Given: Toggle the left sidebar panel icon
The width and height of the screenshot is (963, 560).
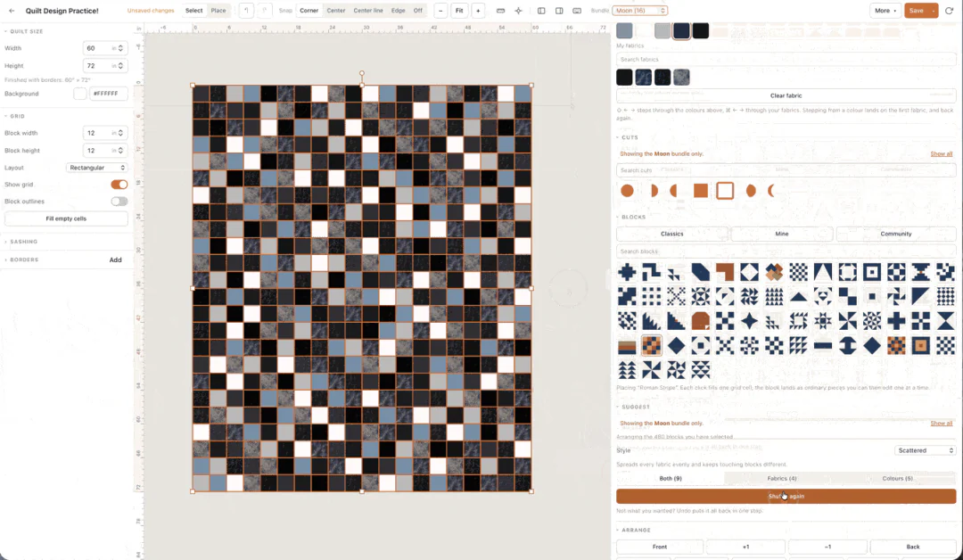Looking at the screenshot, I should pos(541,11).
